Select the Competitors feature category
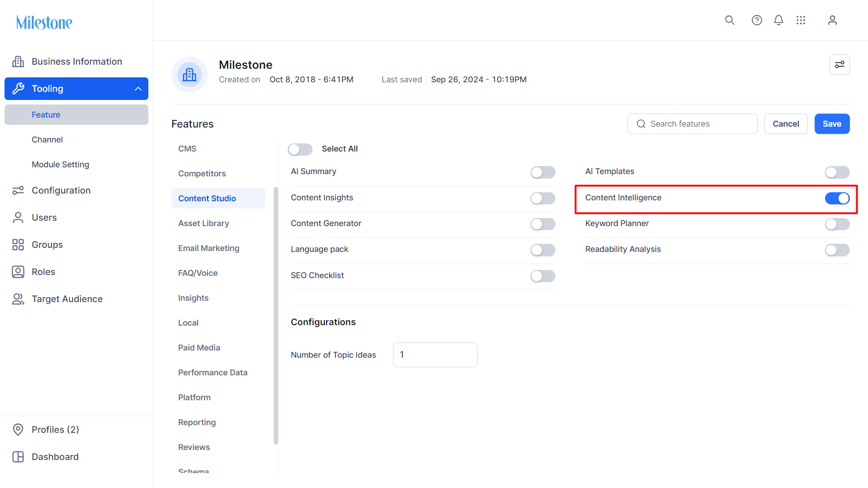Viewport: 868px width, 488px height. pos(218,174)
